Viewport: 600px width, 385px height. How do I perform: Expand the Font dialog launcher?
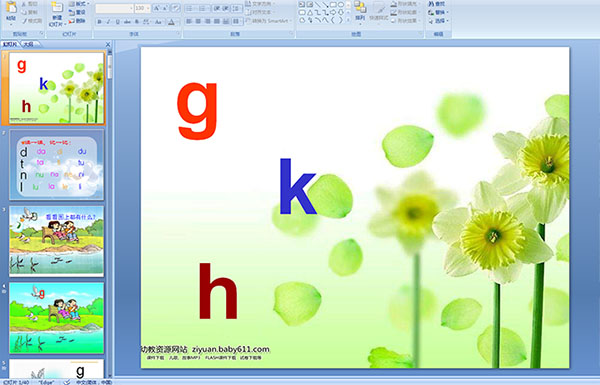click(x=178, y=34)
